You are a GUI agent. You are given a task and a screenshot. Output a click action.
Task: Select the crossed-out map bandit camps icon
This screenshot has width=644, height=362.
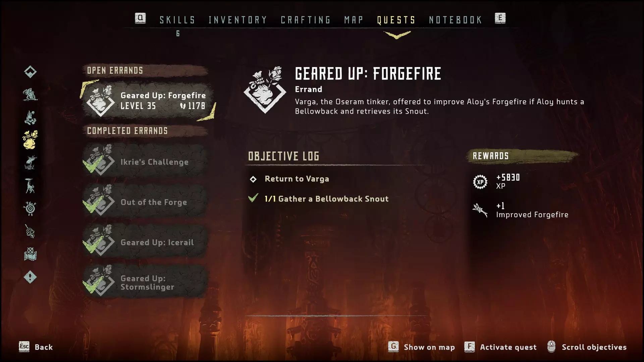(30, 254)
